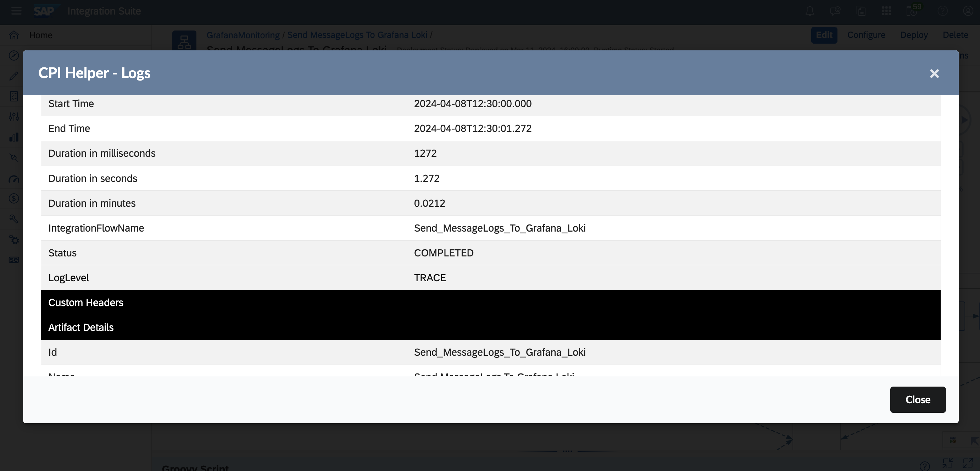Open the Discover compass icon in sidebar
This screenshot has height=471, width=980.
tap(14, 56)
